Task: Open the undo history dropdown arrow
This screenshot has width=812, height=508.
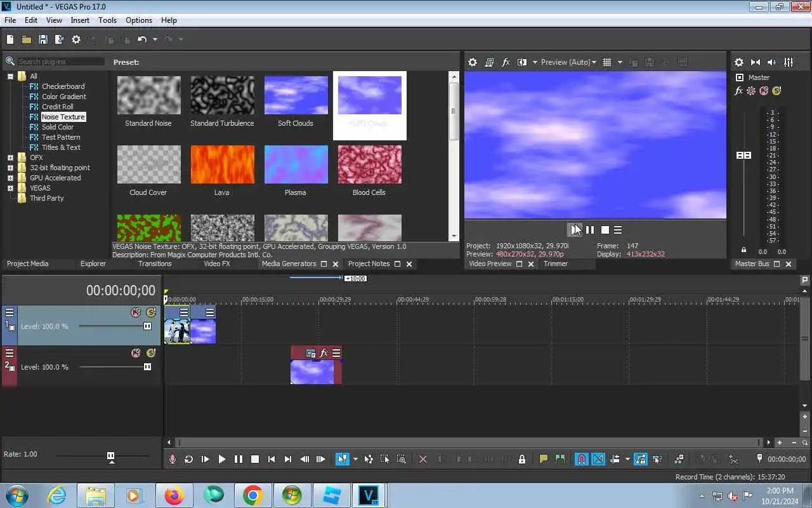Action: pyautogui.click(x=155, y=39)
